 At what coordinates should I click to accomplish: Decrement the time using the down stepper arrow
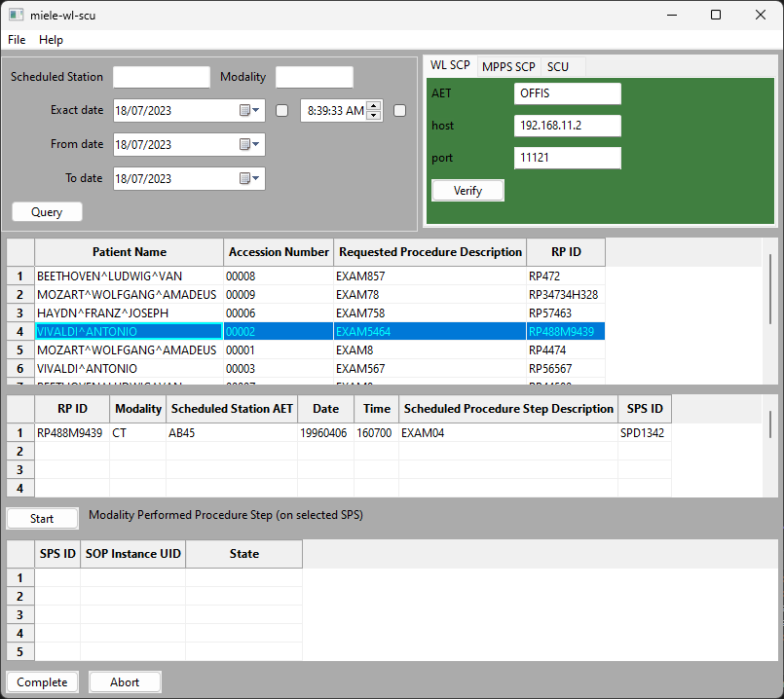373,116
